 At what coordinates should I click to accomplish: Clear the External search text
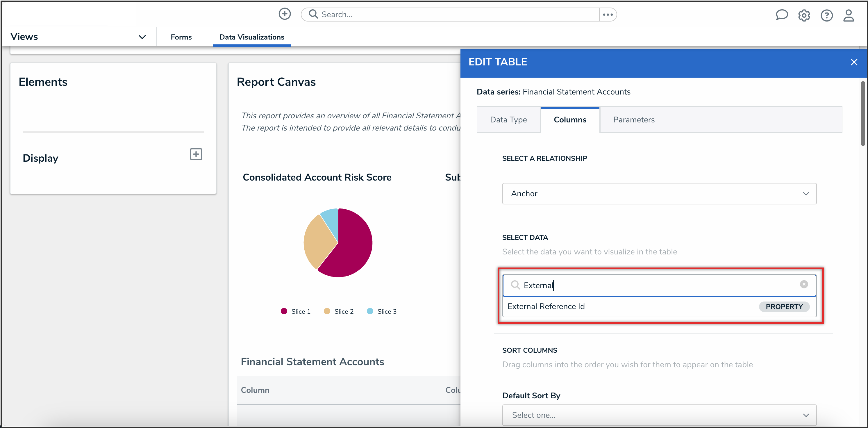click(x=804, y=284)
